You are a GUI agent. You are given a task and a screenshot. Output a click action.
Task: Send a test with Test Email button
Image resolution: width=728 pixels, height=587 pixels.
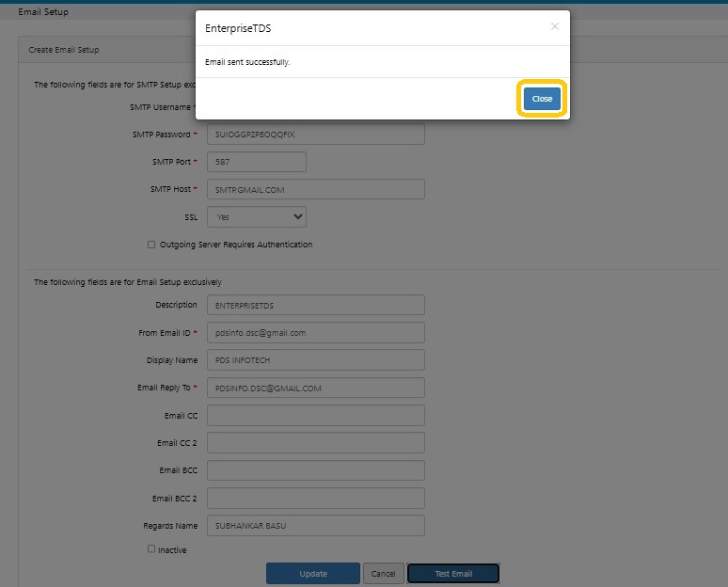point(452,574)
